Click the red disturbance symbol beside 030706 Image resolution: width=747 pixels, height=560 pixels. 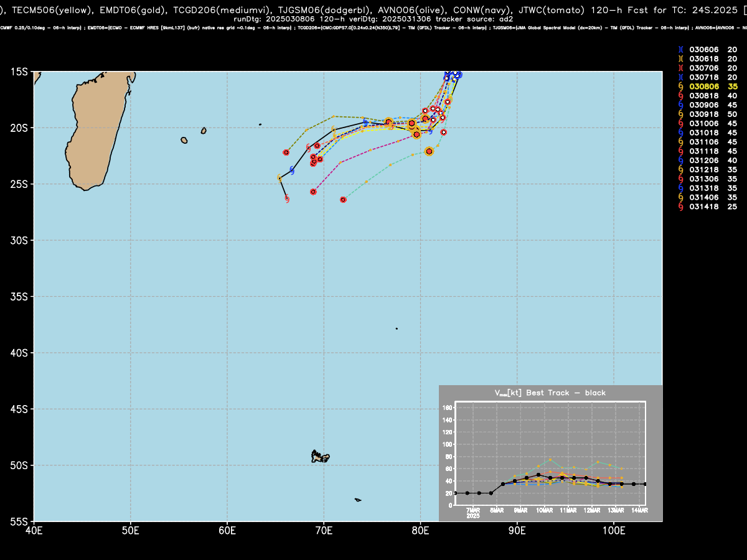click(681, 68)
